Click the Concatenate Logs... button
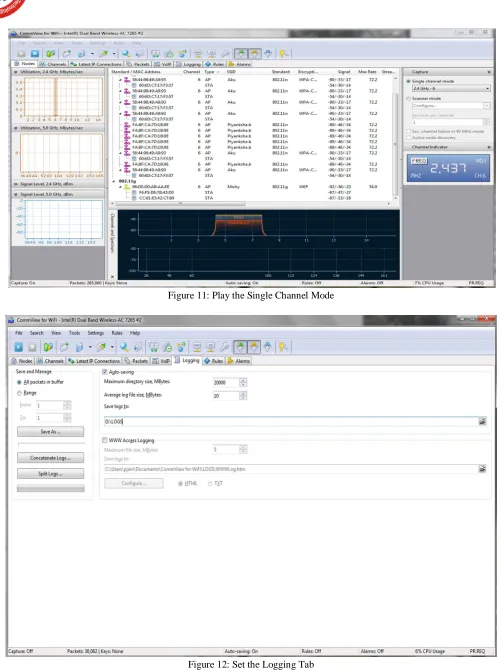Image resolution: width=504 pixels, height=670 pixels. pyautogui.click(x=50, y=458)
